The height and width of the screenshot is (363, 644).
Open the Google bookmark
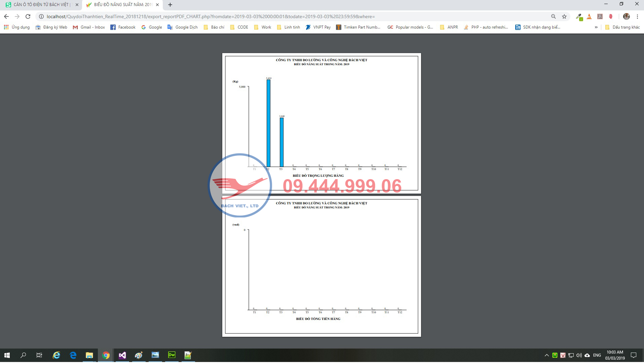point(152,27)
